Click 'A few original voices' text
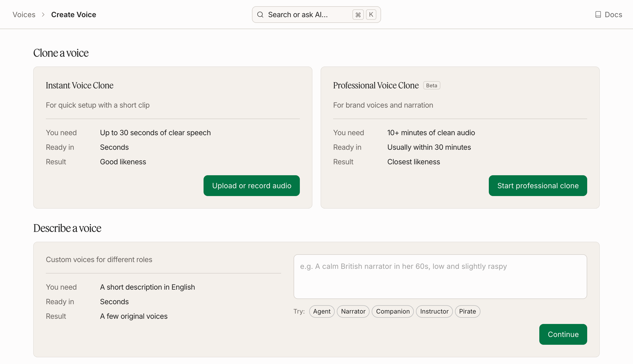The image size is (633, 364). point(134,316)
